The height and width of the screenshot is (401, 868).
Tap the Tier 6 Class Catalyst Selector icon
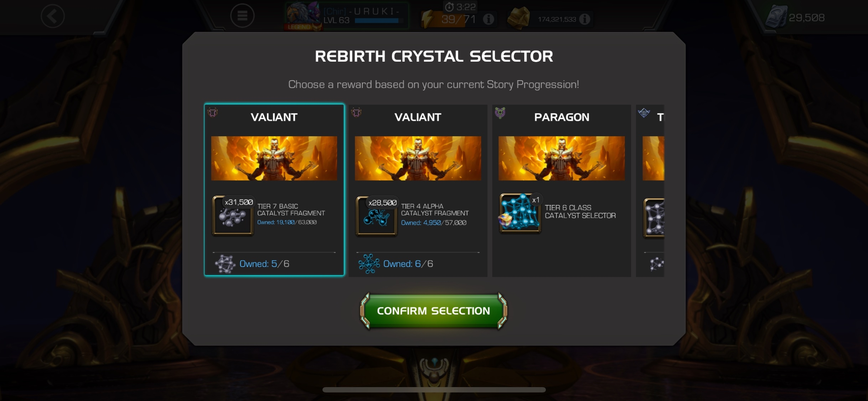520,213
